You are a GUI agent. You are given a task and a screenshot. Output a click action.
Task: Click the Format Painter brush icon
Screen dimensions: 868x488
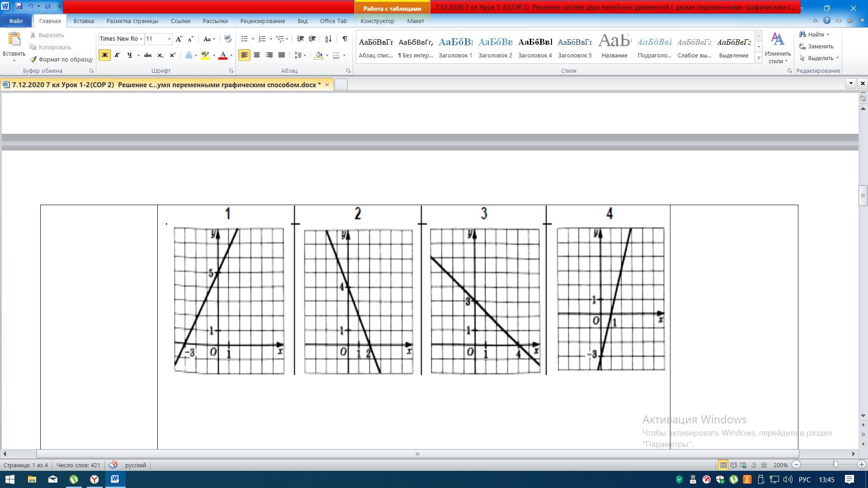[33, 59]
